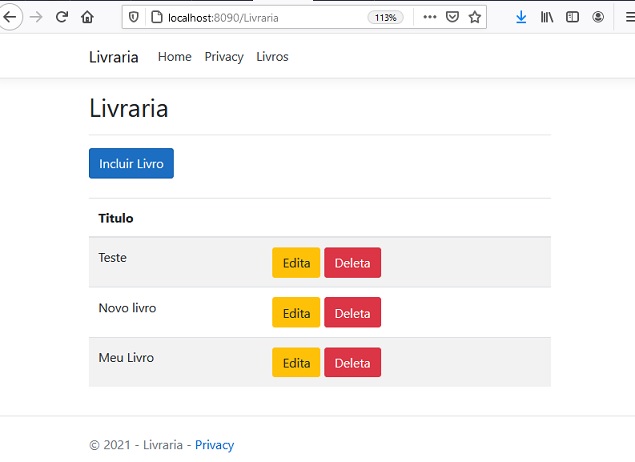
Task: Focus the localhost:8090/Livraria address bar
Action: pos(263,17)
